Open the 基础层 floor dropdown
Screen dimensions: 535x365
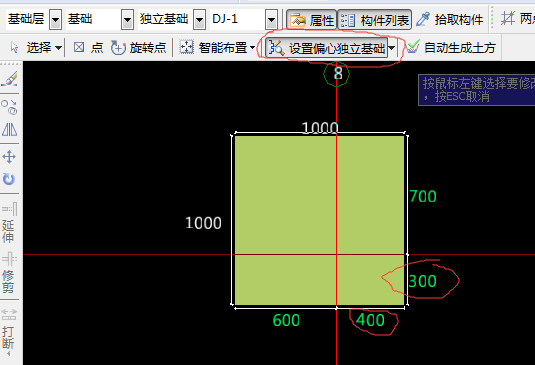[x=55, y=20]
